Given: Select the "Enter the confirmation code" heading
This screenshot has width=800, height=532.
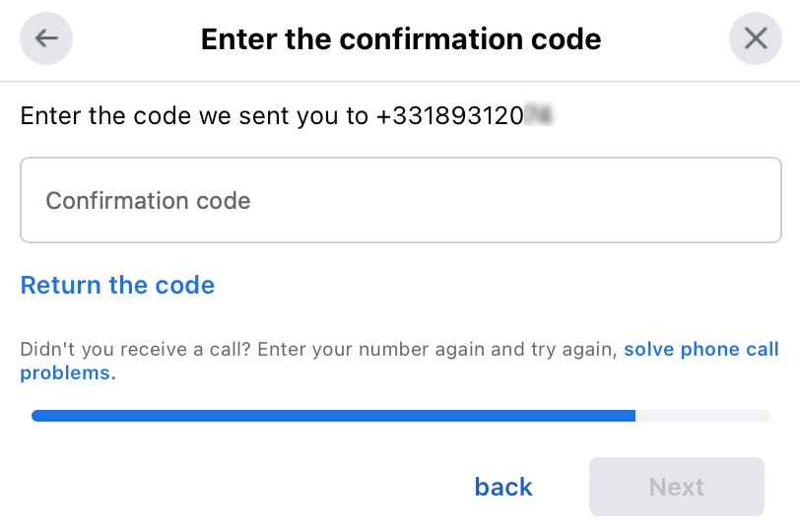Looking at the screenshot, I should point(400,39).
